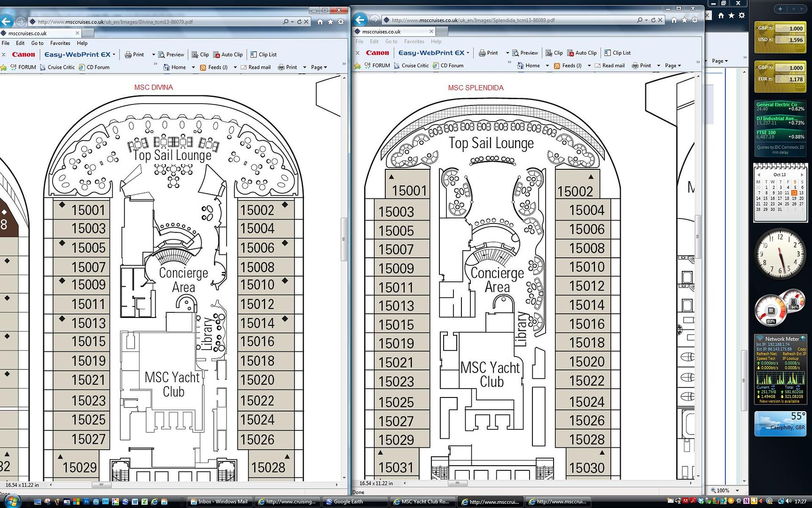Viewport: 812px width, 508px height.
Task: Click Splendida horizontal scrollbar thumb
Action: (457, 483)
